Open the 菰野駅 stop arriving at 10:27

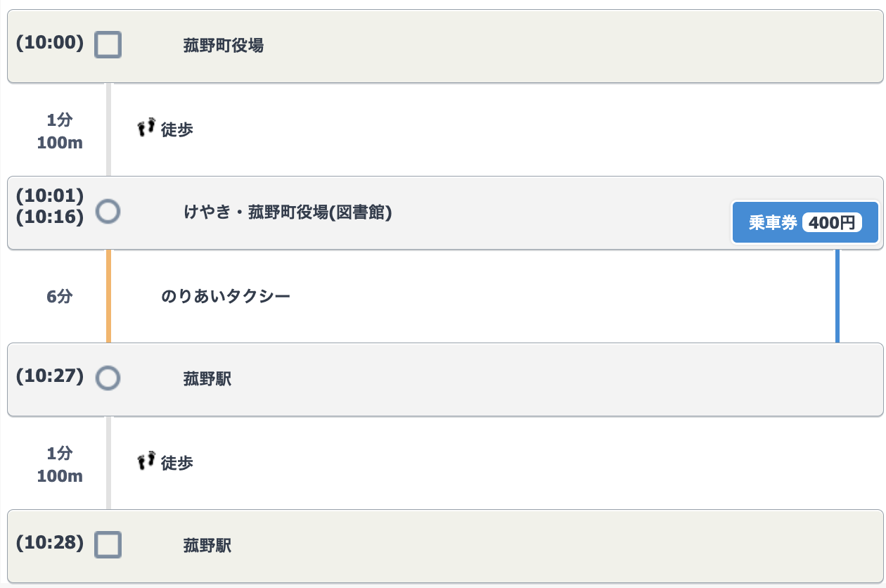207,380
